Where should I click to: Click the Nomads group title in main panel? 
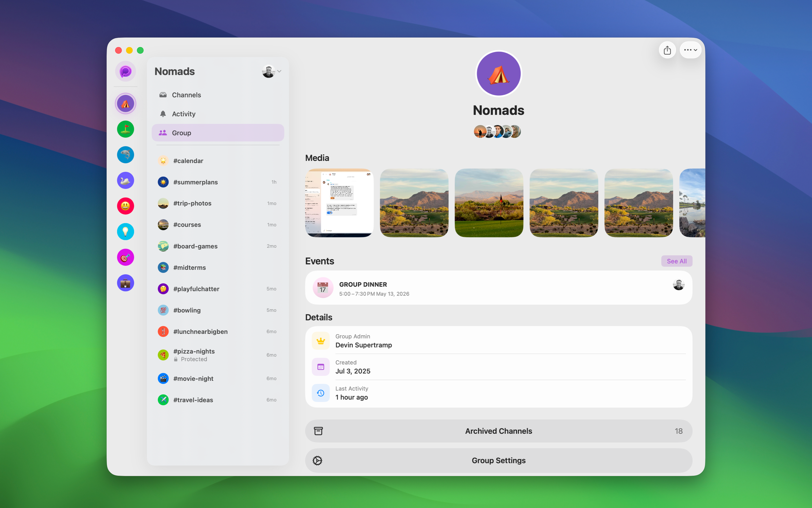(498, 111)
